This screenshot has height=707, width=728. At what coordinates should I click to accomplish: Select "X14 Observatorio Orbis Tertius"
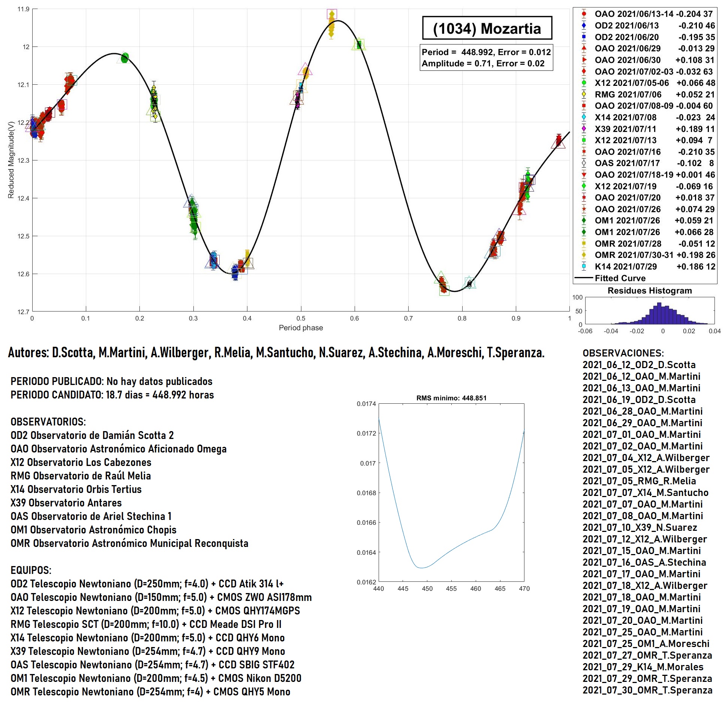[x=76, y=489]
